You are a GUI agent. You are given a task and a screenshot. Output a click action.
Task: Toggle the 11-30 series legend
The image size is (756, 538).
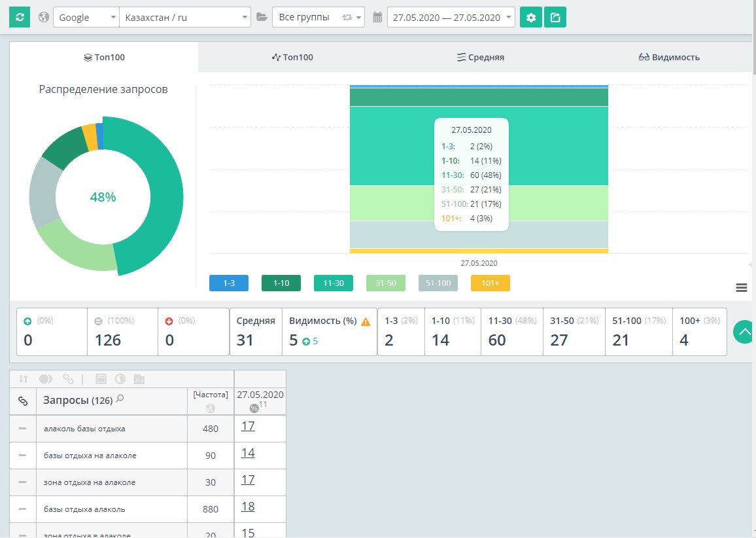[x=333, y=283]
